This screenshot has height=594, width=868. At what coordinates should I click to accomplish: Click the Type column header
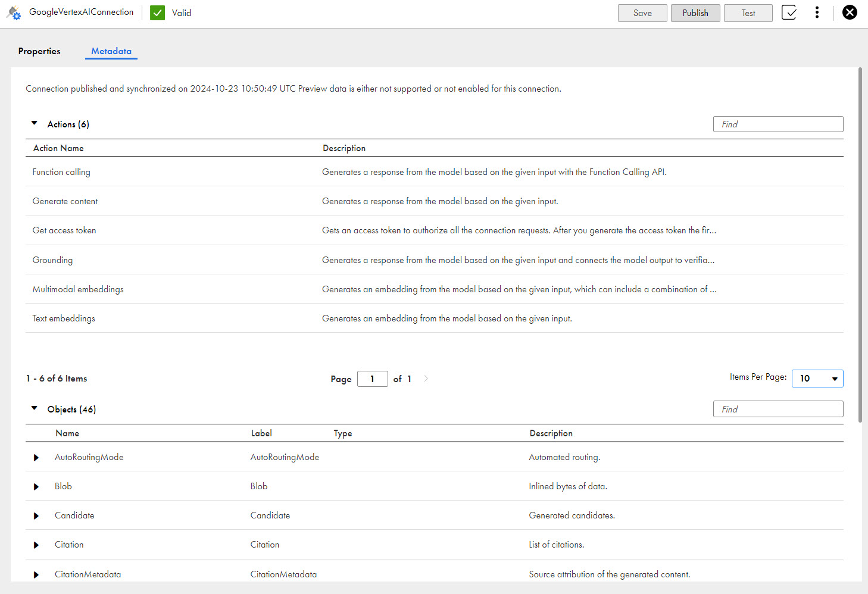coord(343,433)
